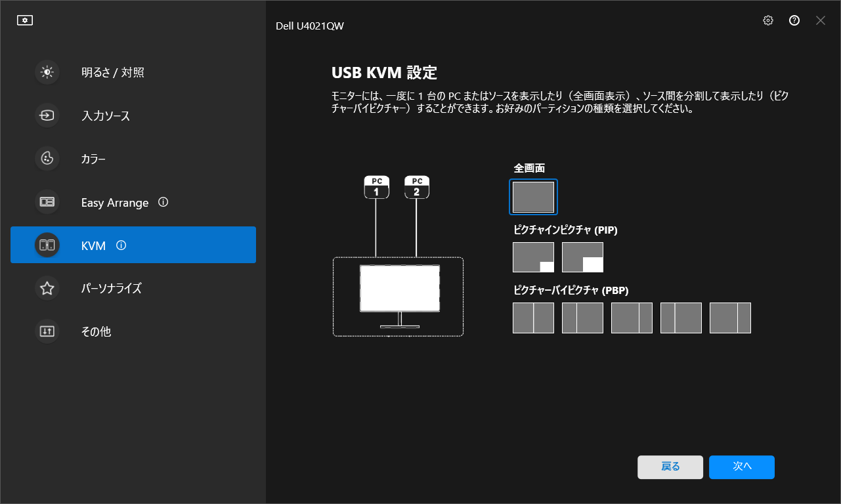Click the Dell Display Manager logo icon

tap(25, 20)
